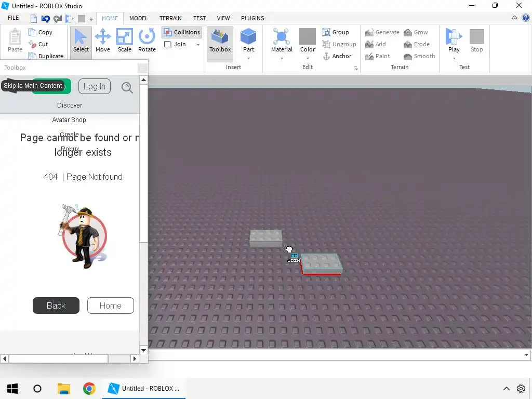Anchor the selected part
532x399 pixels.
coord(337,56)
